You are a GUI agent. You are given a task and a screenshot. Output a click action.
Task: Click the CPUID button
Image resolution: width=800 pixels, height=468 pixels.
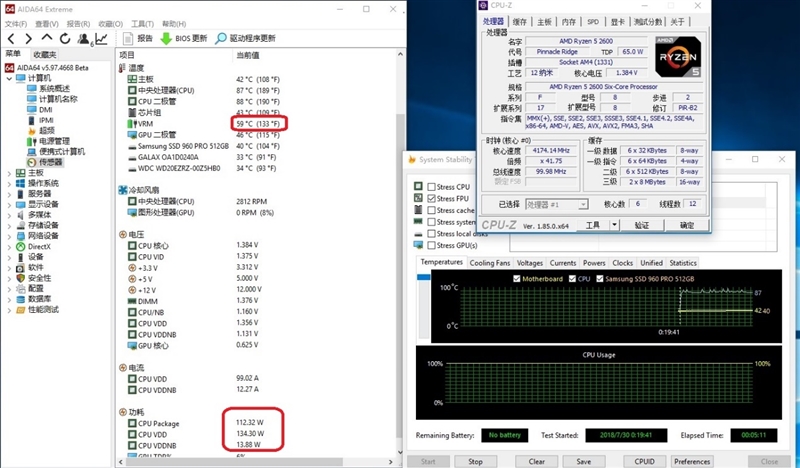[644, 461]
